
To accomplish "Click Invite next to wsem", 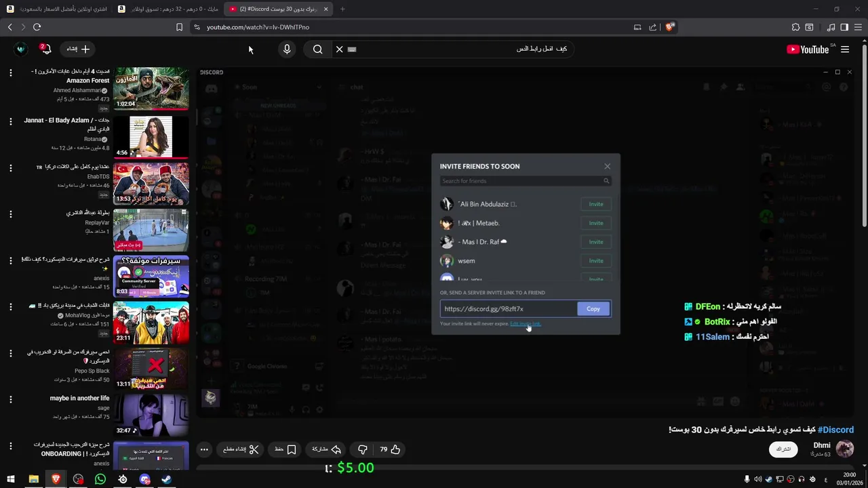I will pyautogui.click(x=596, y=261).
